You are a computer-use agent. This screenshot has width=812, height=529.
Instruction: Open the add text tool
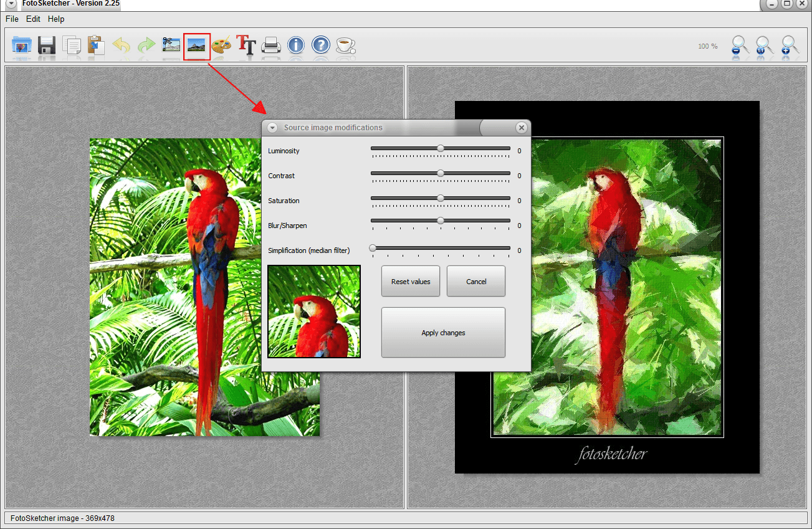point(246,45)
